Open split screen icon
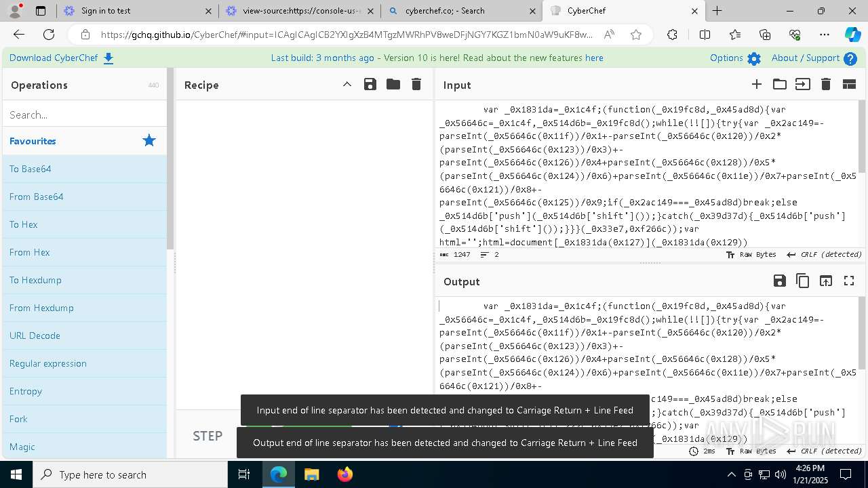Screen dimensions: 868x488 click(x=705, y=35)
